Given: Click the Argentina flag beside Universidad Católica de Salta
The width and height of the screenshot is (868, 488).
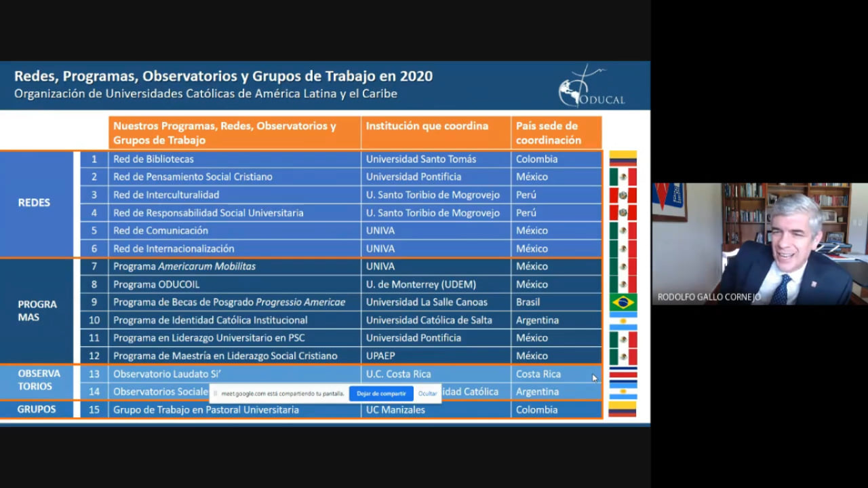Looking at the screenshot, I should tap(623, 320).
